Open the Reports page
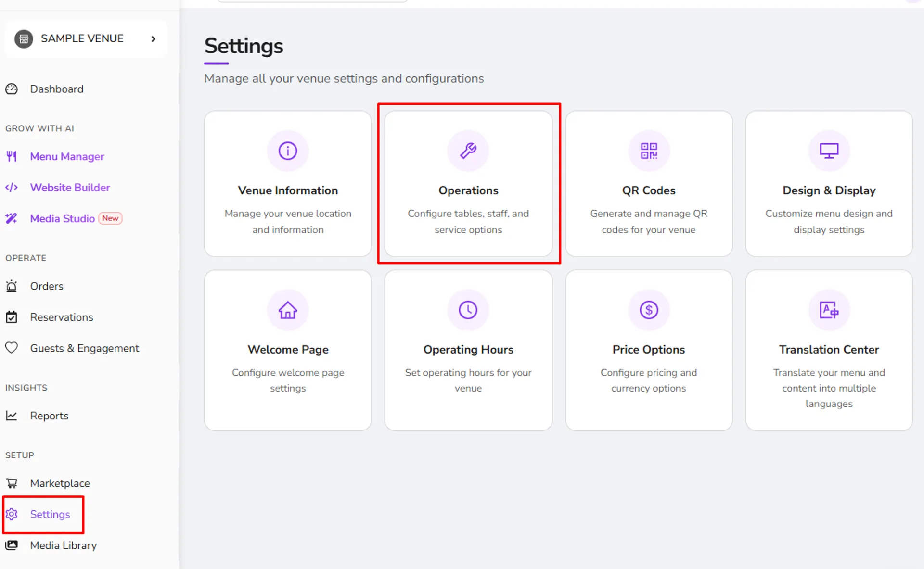Screen dimensions: 924x569 coord(49,416)
